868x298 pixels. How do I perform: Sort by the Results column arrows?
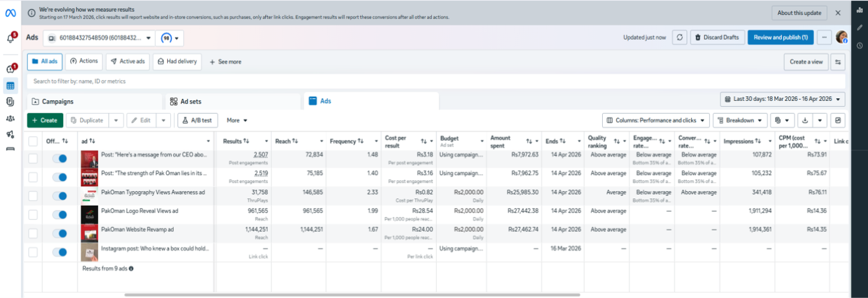point(247,141)
